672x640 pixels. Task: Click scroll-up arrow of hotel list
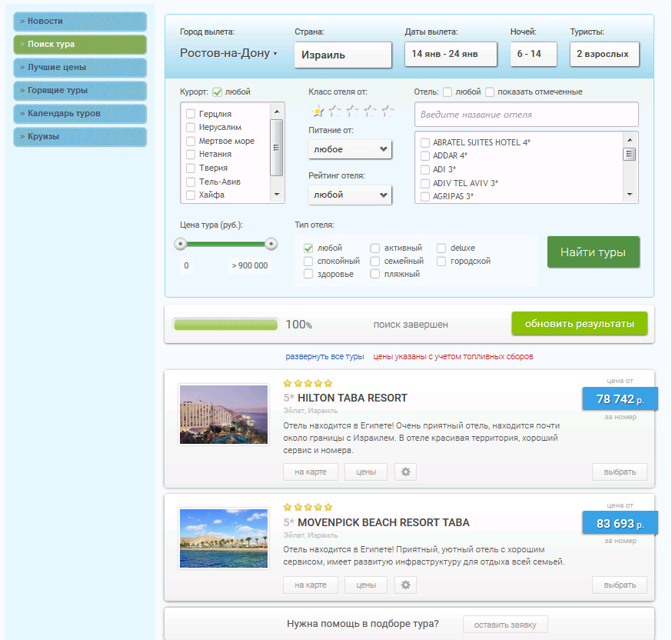(630, 140)
